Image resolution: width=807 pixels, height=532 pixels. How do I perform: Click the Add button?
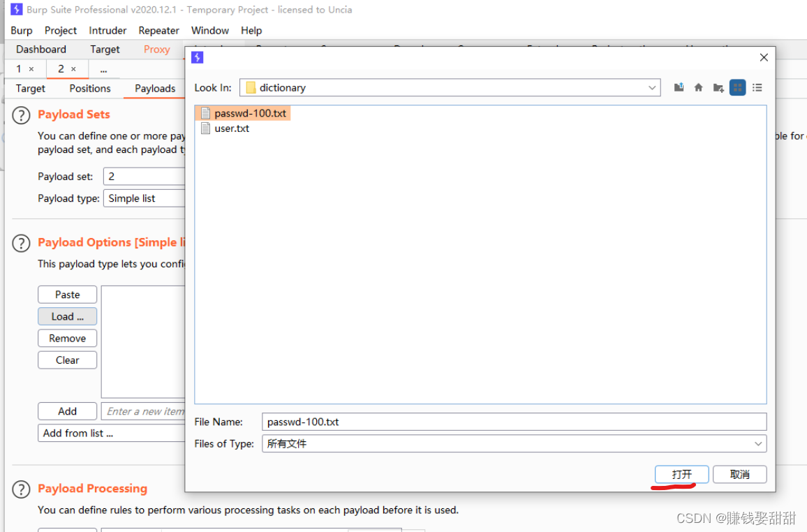coord(68,411)
